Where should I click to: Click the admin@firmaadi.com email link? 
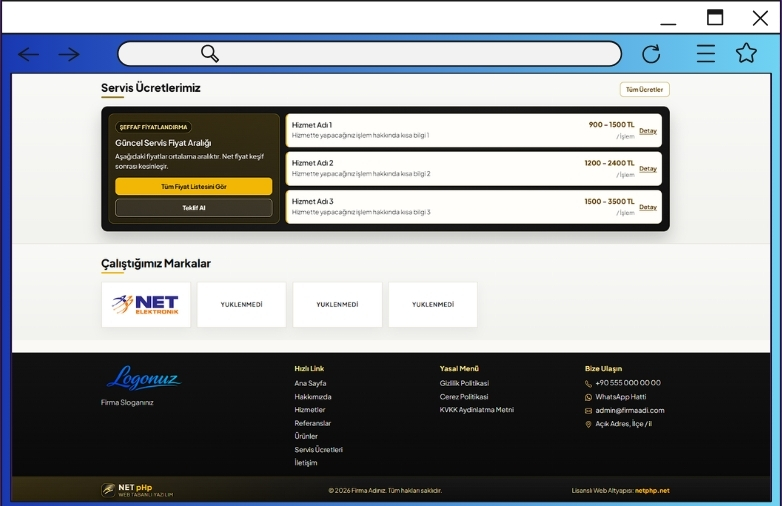[629, 410]
